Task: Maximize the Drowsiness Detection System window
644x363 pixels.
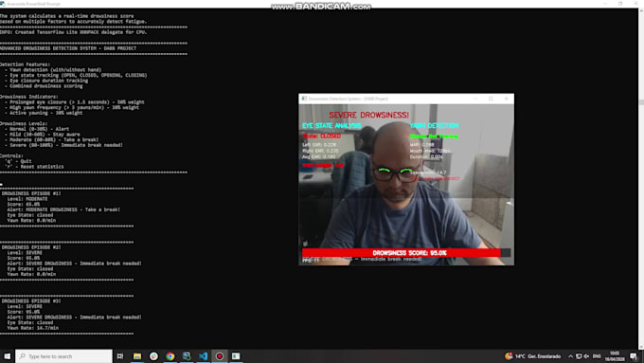Action: [491, 99]
